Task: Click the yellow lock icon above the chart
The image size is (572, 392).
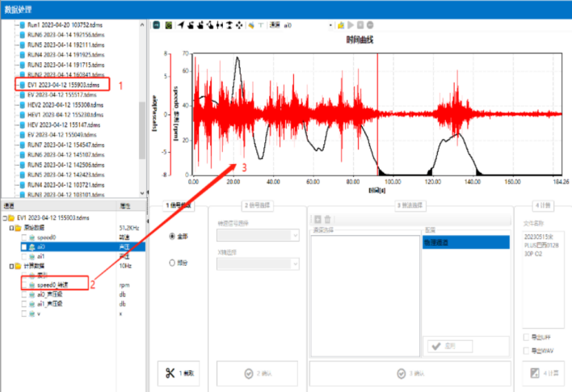Action: coord(341,25)
